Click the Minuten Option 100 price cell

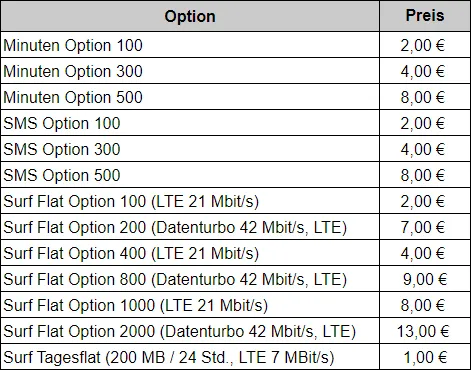(x=425, y=45)
